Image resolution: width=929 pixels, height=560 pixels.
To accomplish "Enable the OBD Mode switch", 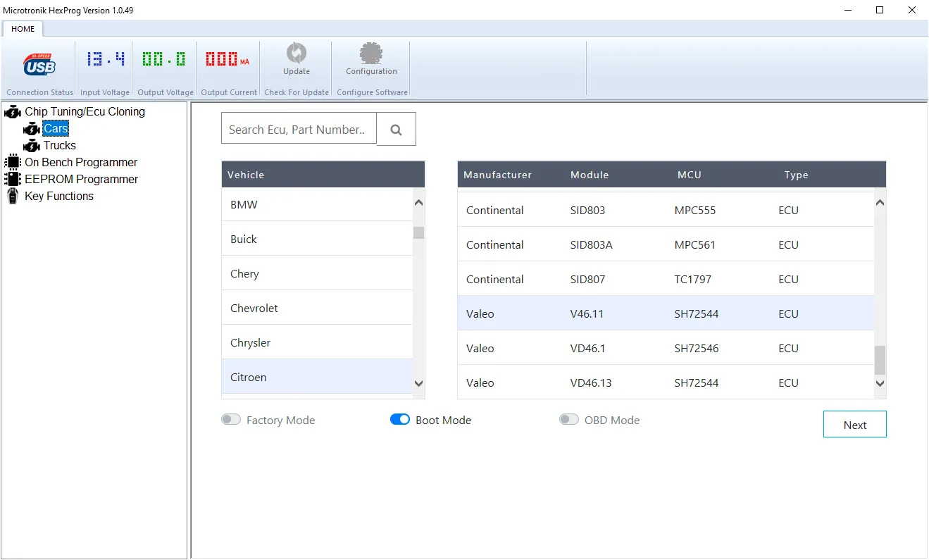I will [x=569, y=420].
